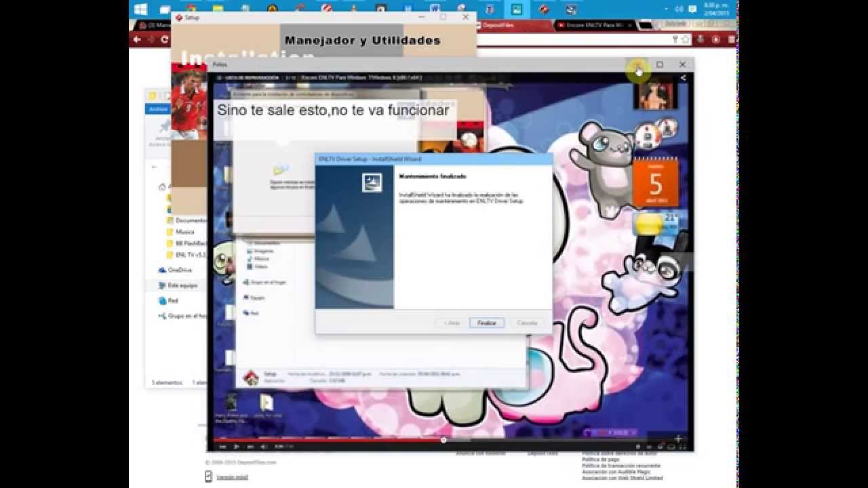Image resolution: width=868 pixels, height=488 pixels.
Task: Open the Word icon in taskbar
Action: point(435,9)
